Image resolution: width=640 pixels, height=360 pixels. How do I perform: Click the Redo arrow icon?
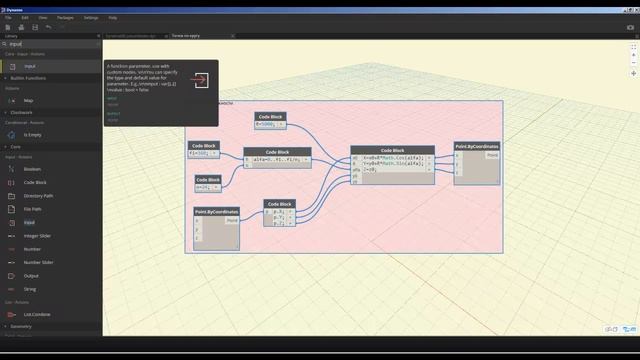pyautogui.click(x=62, y=27)
